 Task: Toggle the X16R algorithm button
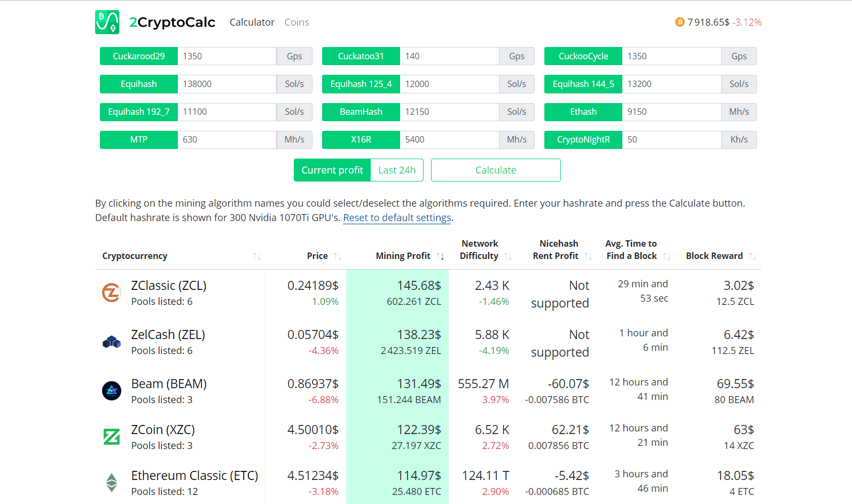coord(361,139)
